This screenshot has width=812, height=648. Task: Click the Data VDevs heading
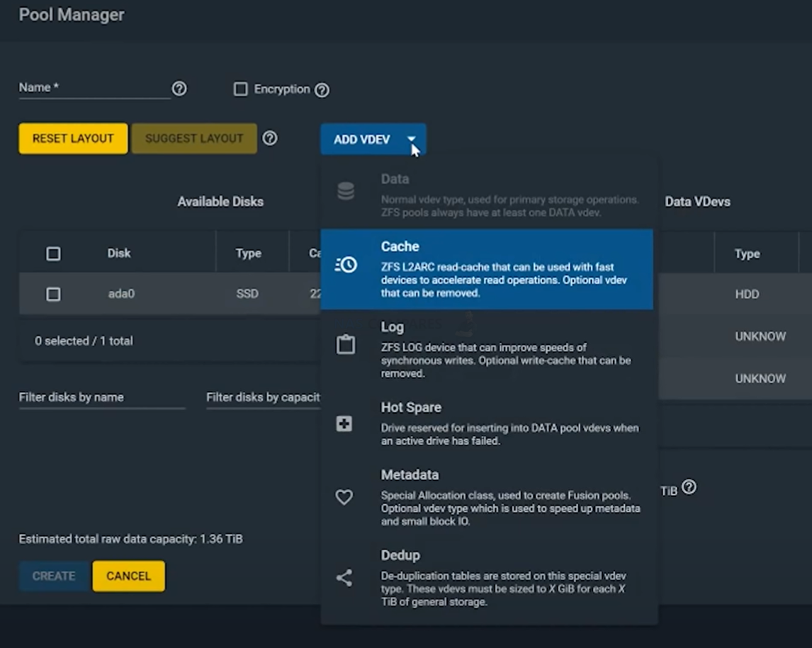click(697, 201)
